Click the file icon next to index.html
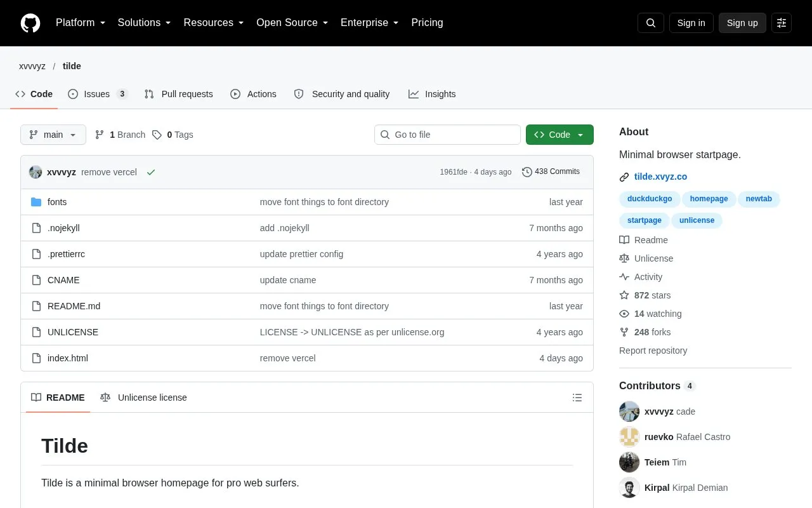Image resolution: width=812 pixels, height=508 pixels. 36,358
